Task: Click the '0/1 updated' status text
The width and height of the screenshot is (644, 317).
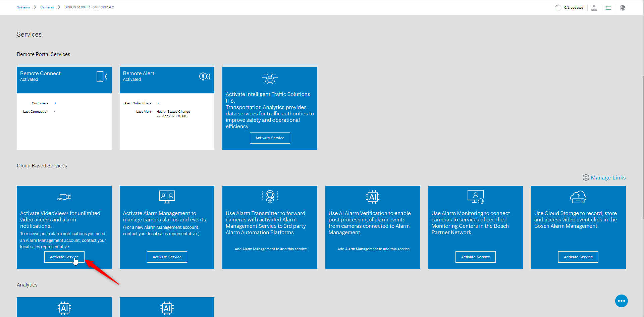Action: tap(574, 8)
